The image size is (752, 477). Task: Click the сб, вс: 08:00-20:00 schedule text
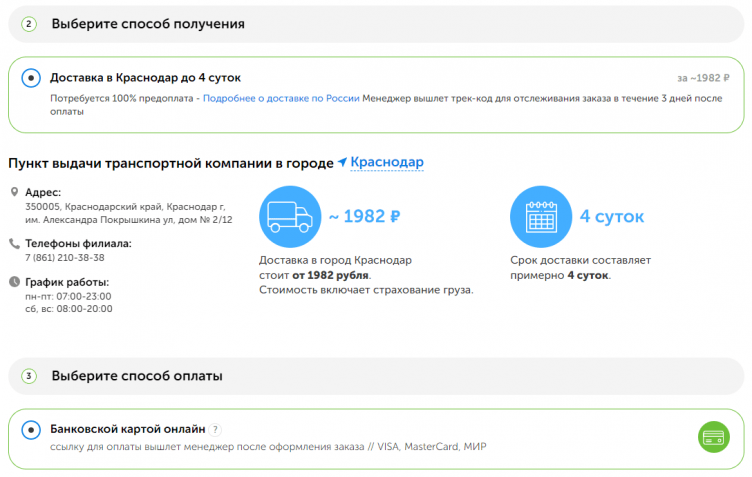69,309
